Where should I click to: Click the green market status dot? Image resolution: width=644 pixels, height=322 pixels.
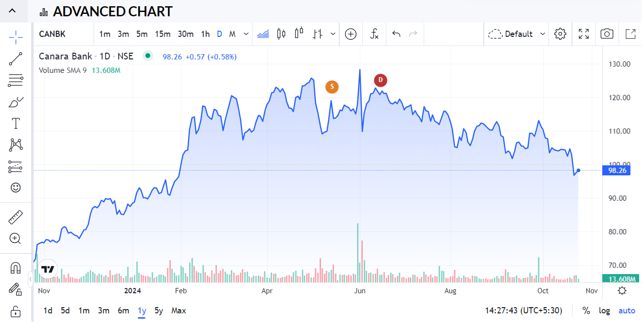coord(148,56)
